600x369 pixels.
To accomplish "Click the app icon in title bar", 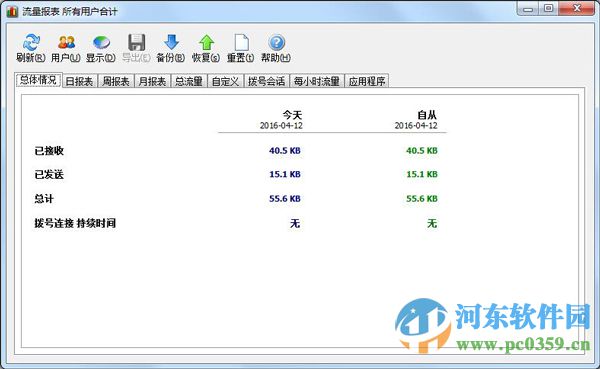I will click(x=12, y=11).
